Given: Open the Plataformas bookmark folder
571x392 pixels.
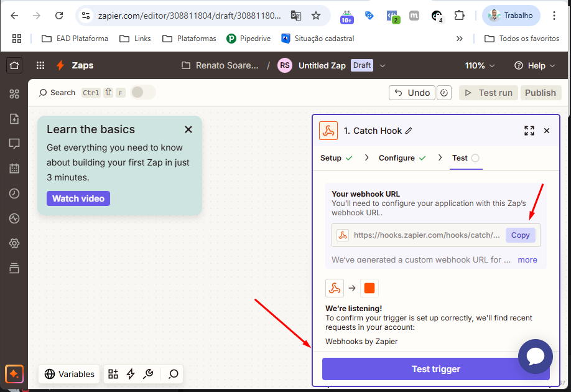Looking at the screenshot, I should click(189, 39).
